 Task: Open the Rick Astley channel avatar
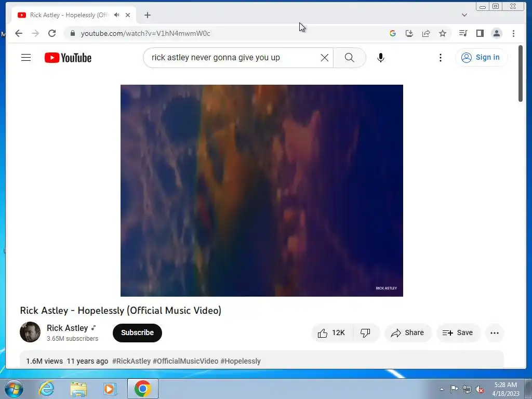30,332
